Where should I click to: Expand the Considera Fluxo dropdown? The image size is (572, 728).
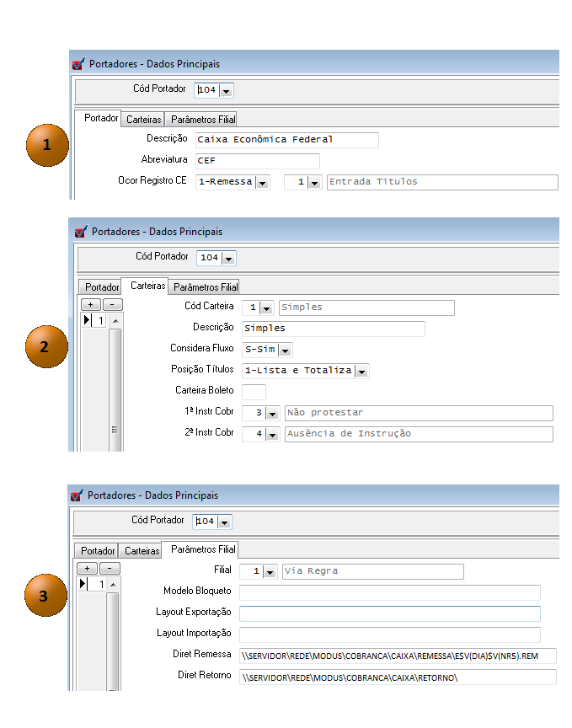[x=285, y=350]
